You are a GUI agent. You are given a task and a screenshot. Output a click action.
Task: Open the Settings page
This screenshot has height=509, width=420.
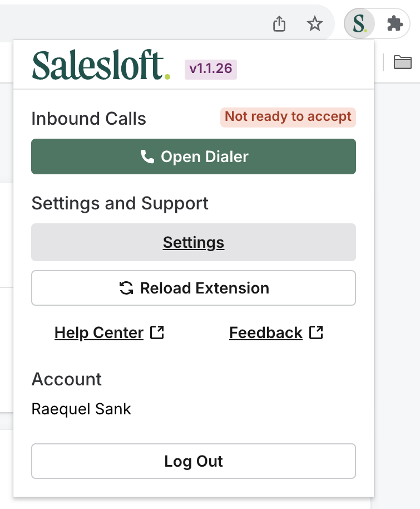tap(193, 242)
